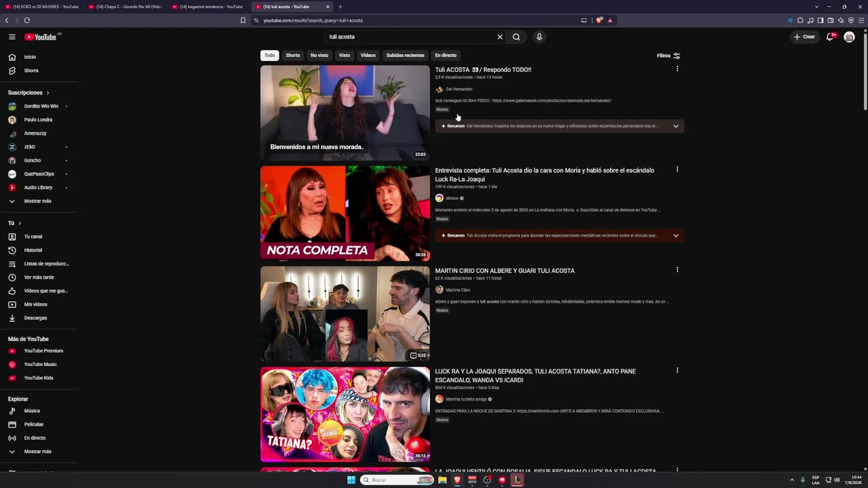
Task: Open the YouTube hamburger guide menu
Action: point(12,37)
